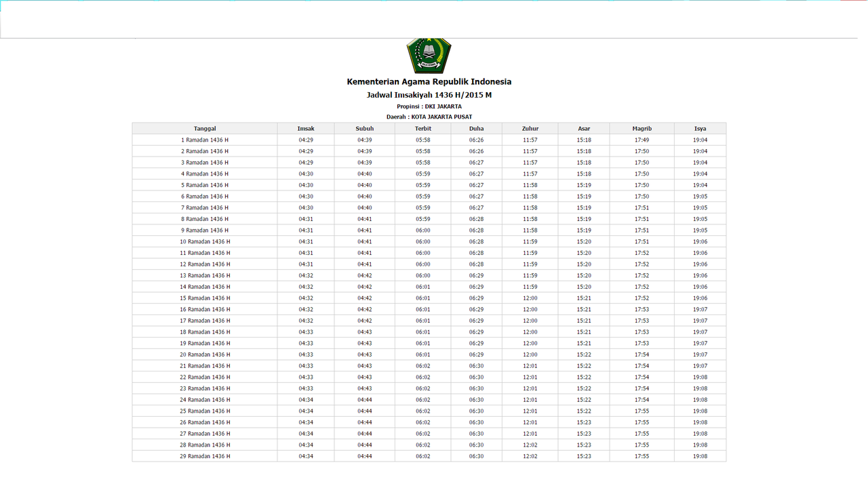Select the '17 Ramadan 1436 H' row label
The height and width of the screenshot is (488, 868).
[205, 321]
